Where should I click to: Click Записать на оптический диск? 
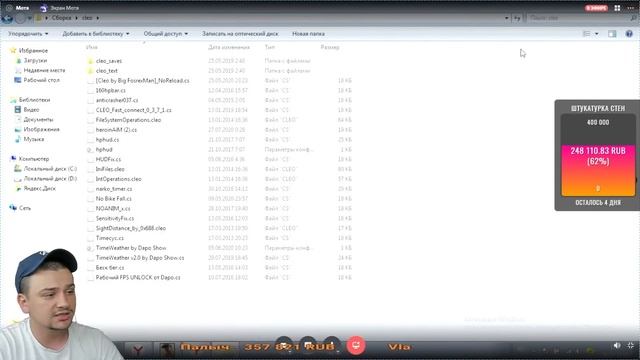(240, 34)
